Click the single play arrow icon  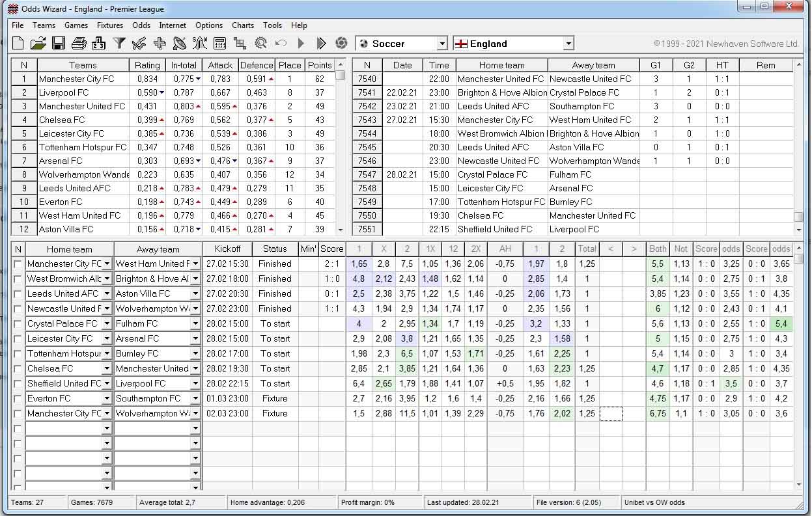[x=301, y=44]
